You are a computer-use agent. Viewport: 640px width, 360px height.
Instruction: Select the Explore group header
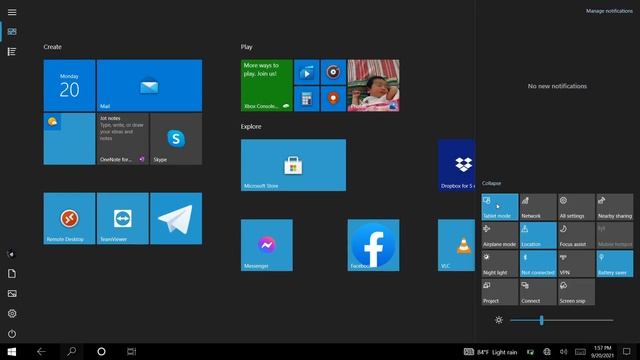click(x=251, y=127)
